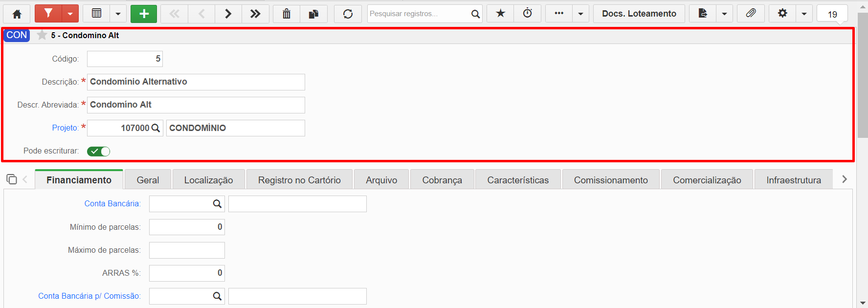Duplicate the current record icon
The height and width of the screenshot is (308, 868).
313,14
